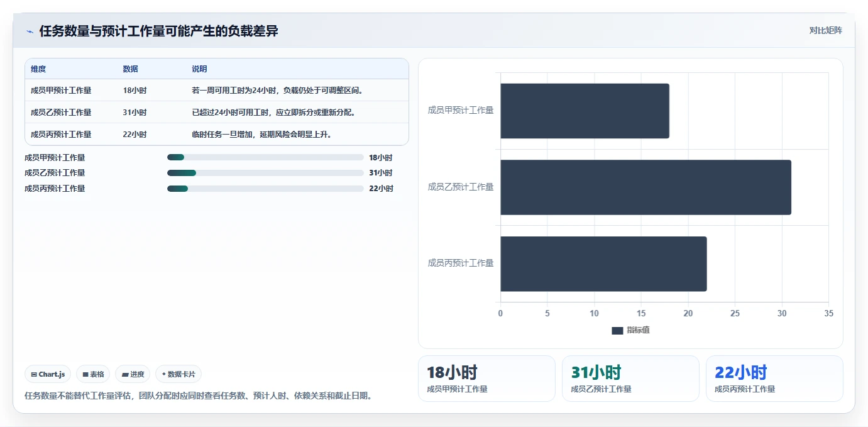Click the x-axis tick 15
This screenshot has height=427, width=868.
[641, 313]
